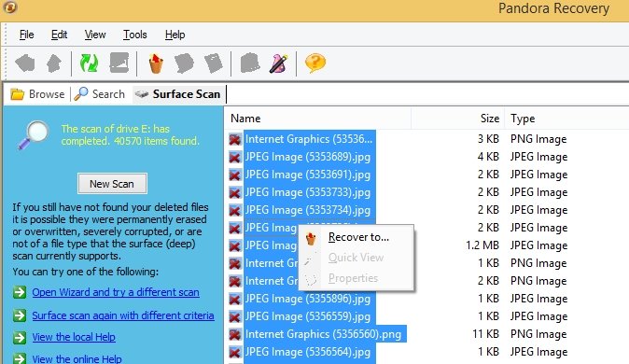The width and height of the screenshot is (629, 364).
Task: Open the Help menu
Action: (x=175, y=35)
